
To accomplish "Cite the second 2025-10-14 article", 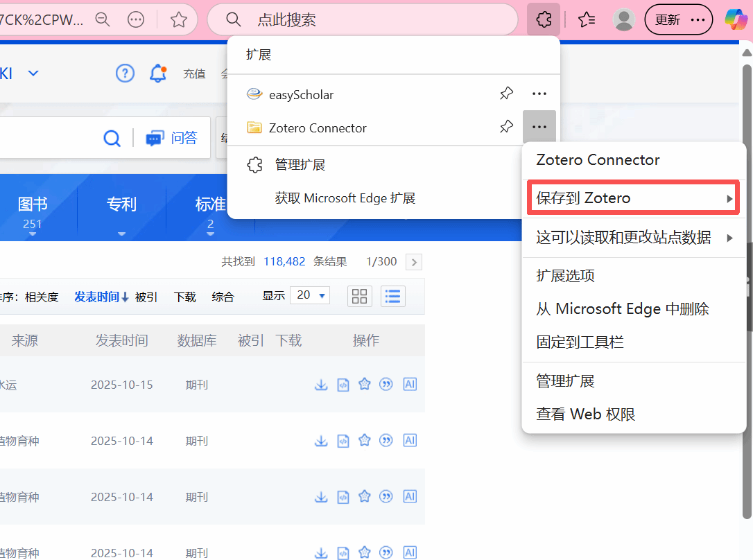I will (386, 496).
